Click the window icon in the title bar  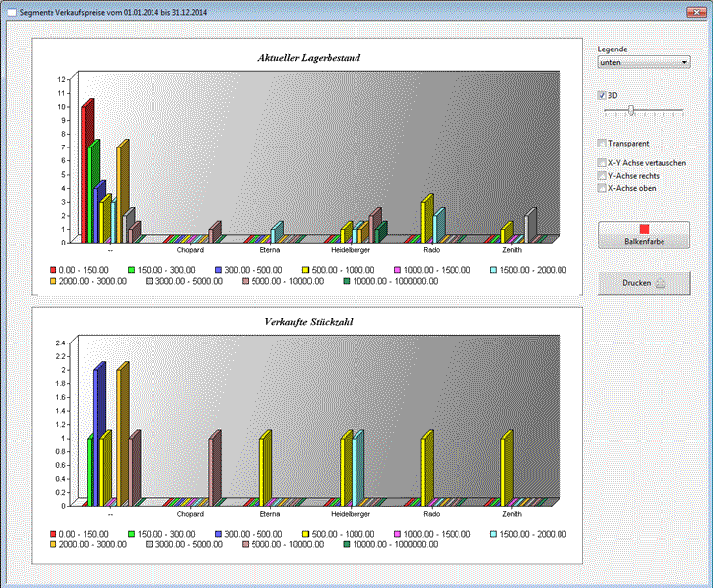pyautogui.click(x=12, y=13)
